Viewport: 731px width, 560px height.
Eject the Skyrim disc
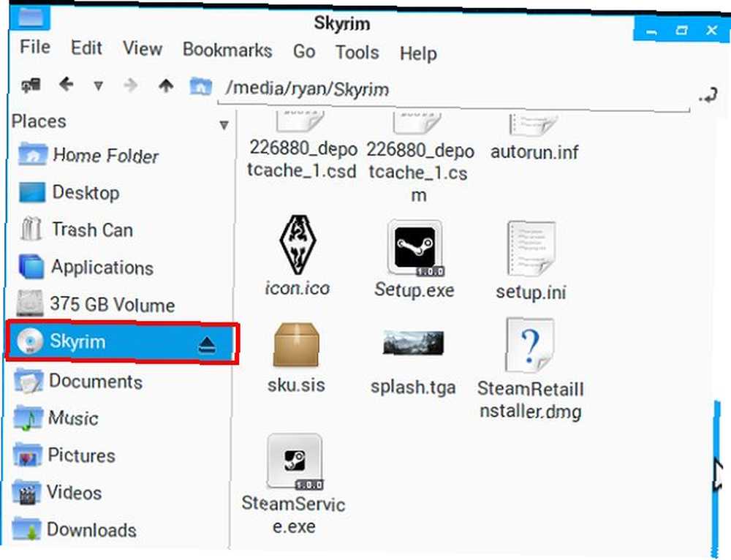coord(207,344)
